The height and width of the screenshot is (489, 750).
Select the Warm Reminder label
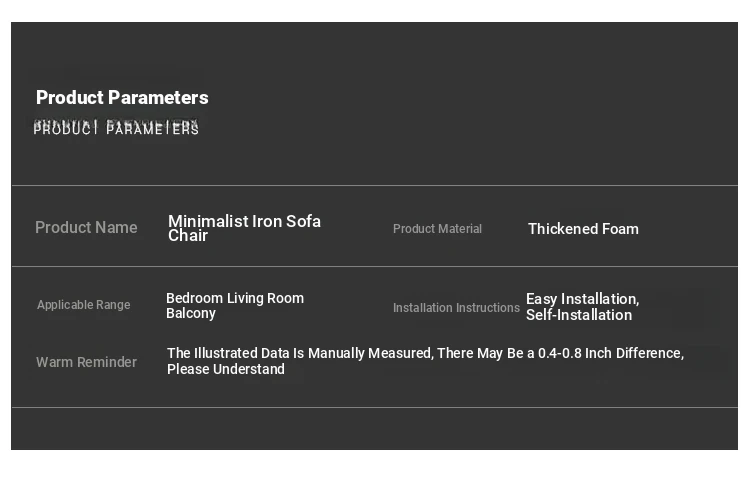pos(87,362)
